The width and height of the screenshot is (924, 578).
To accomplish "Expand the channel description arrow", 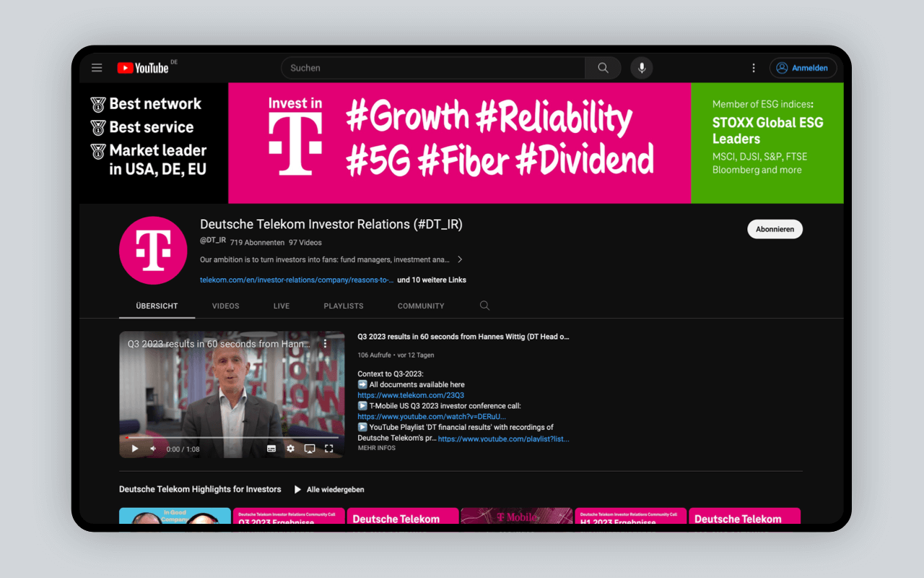I will click(x=460, y=259).
